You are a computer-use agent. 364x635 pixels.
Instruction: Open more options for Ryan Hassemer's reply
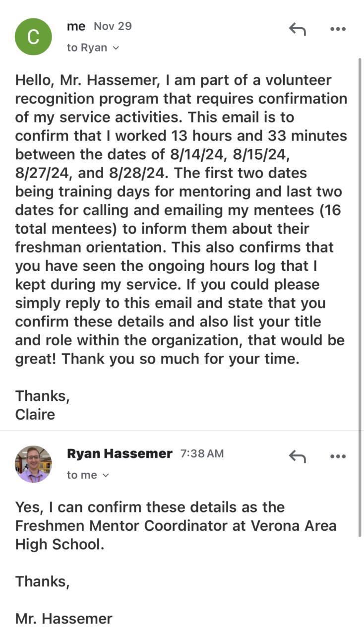(338, 456)
